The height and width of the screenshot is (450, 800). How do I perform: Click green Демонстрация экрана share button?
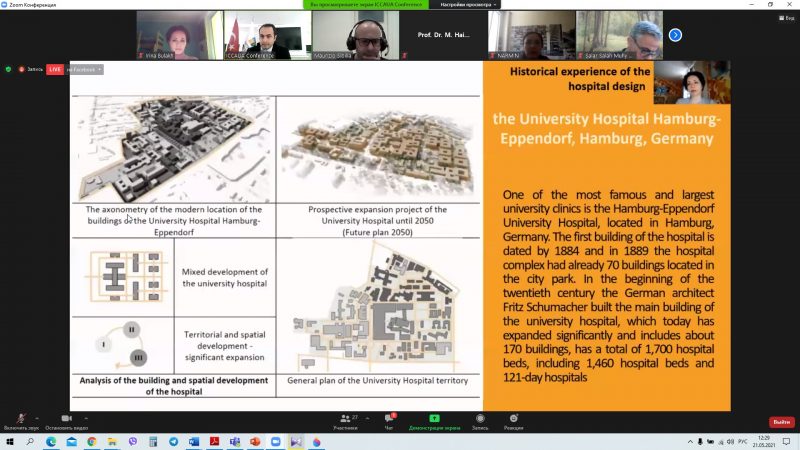434,421
